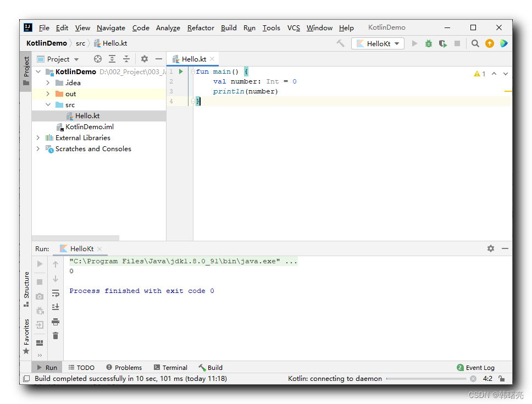Go to next highlighted error arrow
This screenshot has width=532, height=404.
(506, 74)
